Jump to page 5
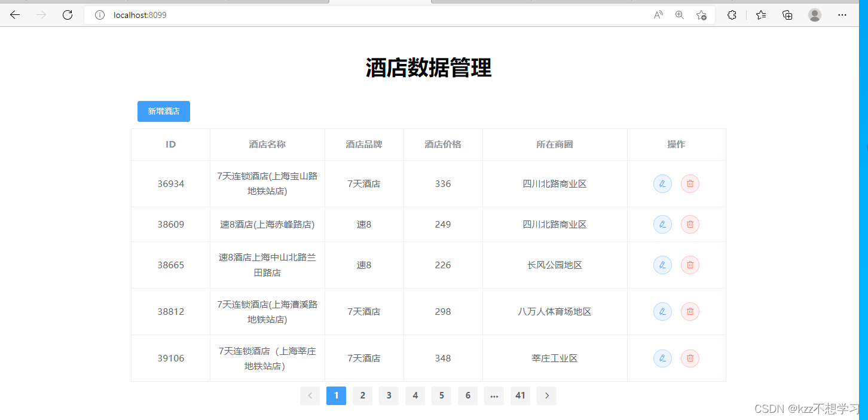Viewport: 868px width, 420px height. click(x=441, y=396)
